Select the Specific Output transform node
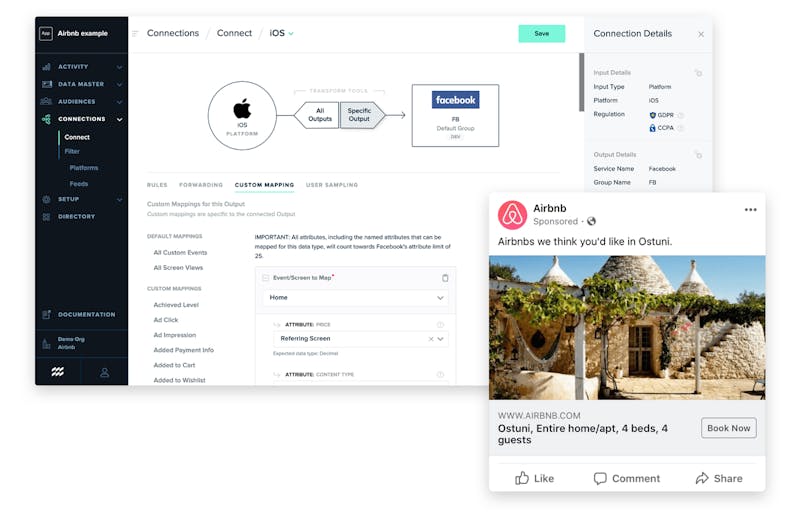Screen dimensions: 800x512 coord(361,115)
